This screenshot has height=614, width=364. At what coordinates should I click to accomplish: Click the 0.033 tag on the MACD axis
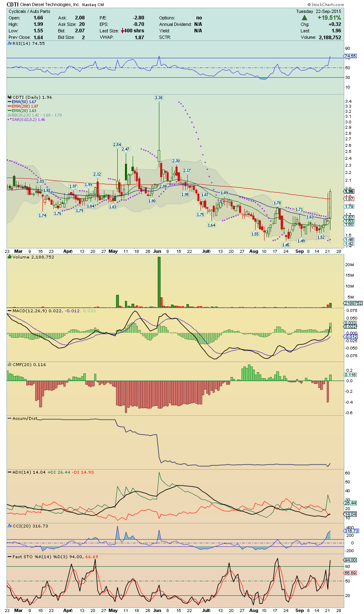pos(350,323)
